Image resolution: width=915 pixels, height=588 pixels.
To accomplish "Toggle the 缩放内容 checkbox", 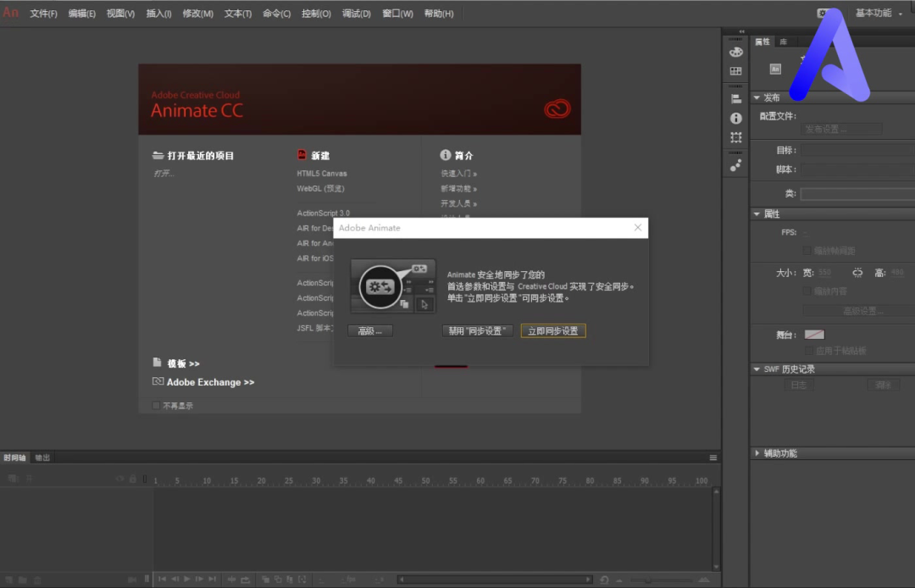I will pyautogui.click(x=807, y=291).
